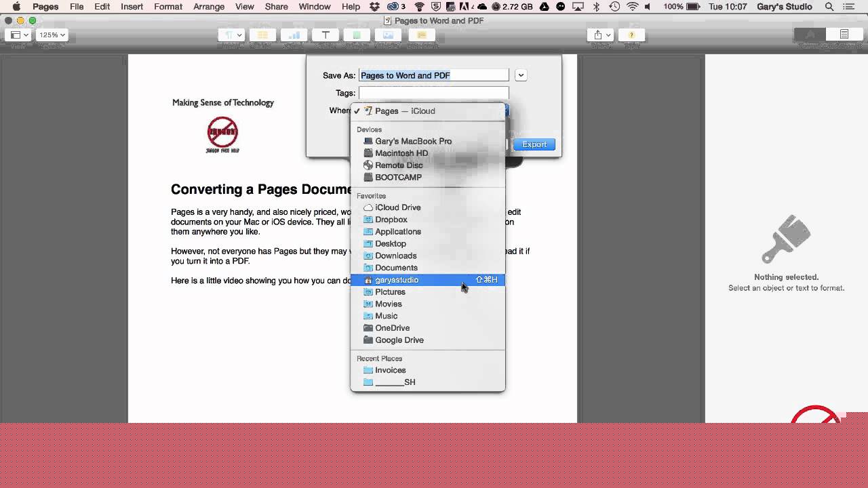The image size is (868, 488).
Task: Click the Tags input field
Action: pyautogui.click(x=433, y=93)
